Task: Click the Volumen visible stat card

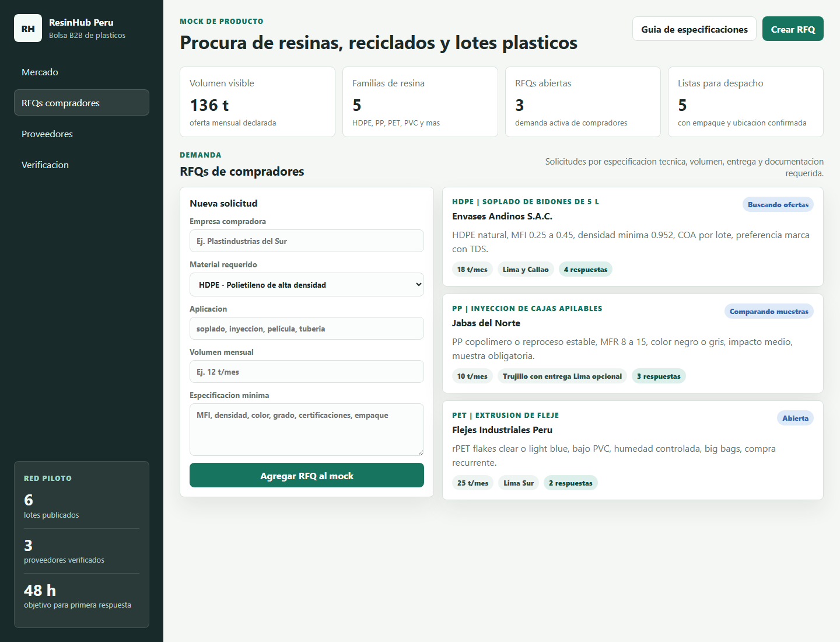Action: 257,102
